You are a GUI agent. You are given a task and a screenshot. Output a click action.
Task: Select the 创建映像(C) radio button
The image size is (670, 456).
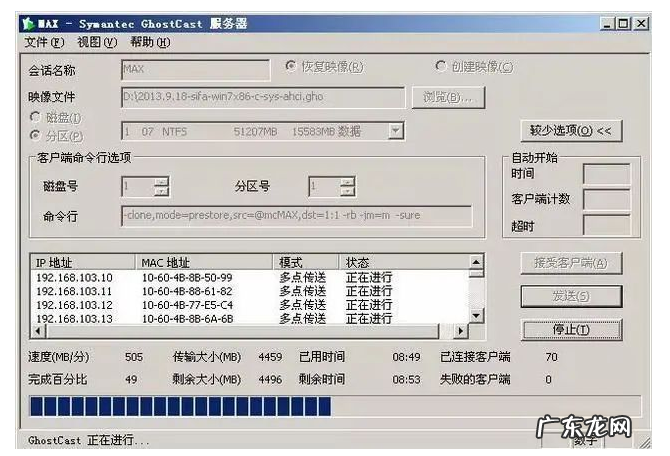point(441,66)
